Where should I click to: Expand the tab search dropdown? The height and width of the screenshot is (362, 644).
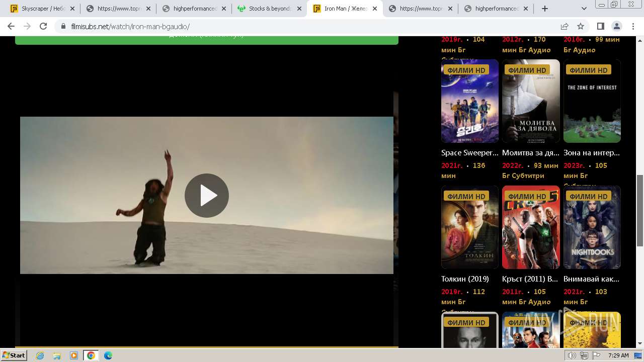click(584, 9)
